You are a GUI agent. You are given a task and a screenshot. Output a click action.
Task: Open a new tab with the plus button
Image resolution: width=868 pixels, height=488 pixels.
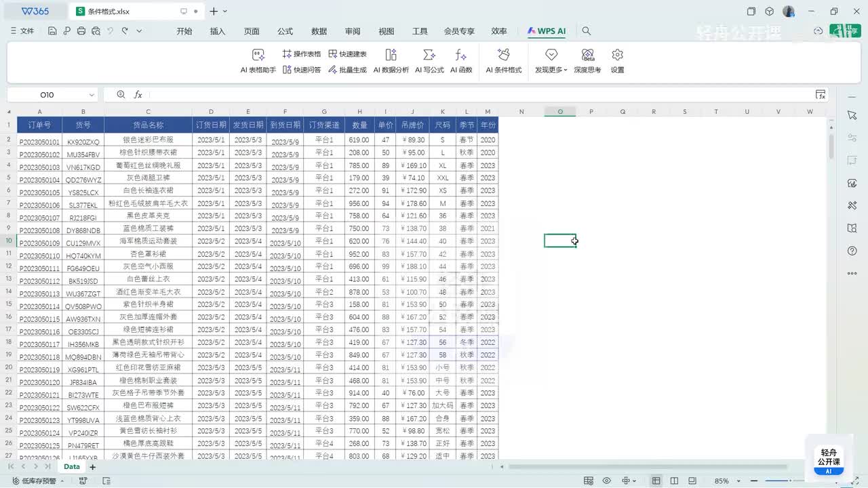click(x=214, y=12)
